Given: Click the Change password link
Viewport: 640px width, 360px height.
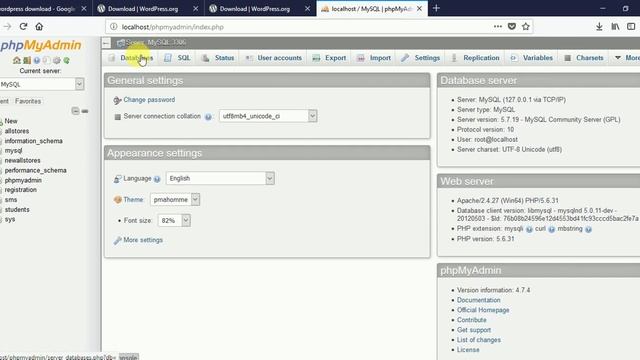Looking at the screenshot, I should pyautogui.click(x=149, y=100).
